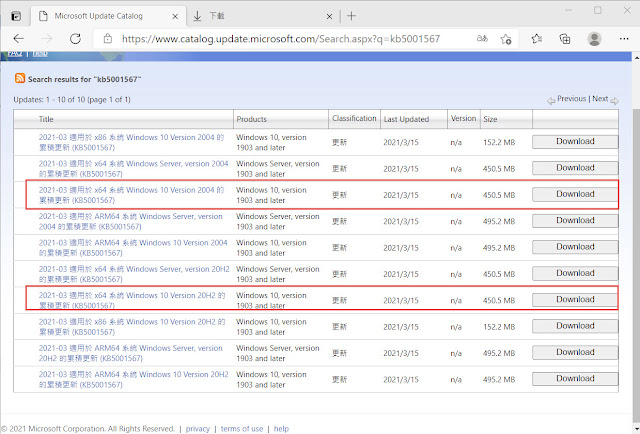Download ARM64 Windows Server version 2004 update
The height and width of the screenshot is (434, 640).
[575, 221]
